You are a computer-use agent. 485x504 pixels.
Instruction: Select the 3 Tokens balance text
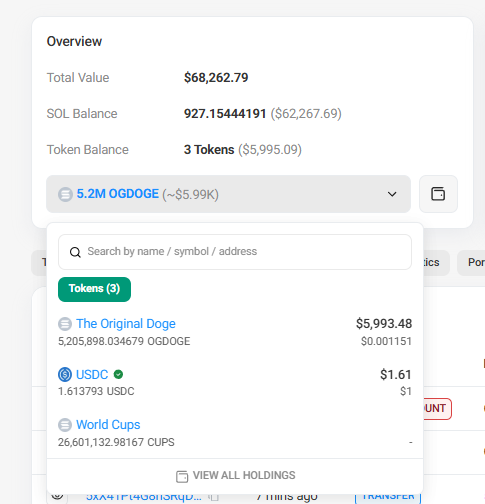(x=209, y=150)
